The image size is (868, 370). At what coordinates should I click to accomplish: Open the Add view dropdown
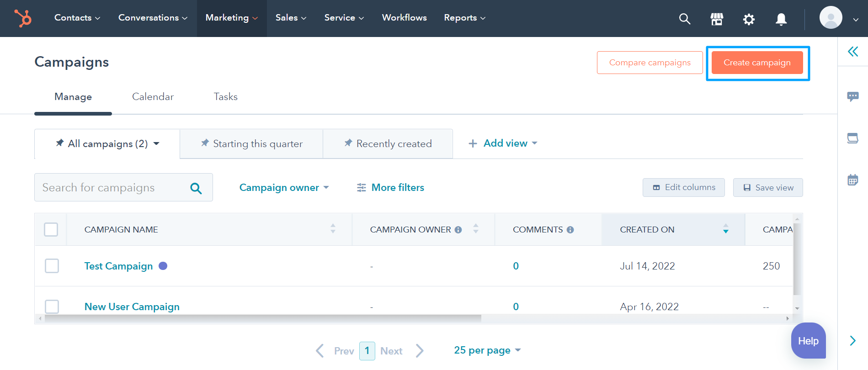click(x=503, y=143)
